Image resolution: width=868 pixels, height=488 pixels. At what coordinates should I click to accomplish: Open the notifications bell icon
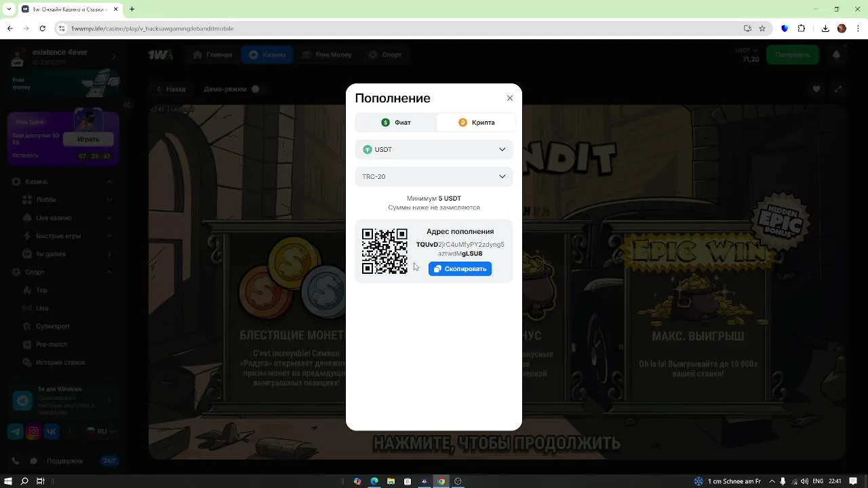tap(836, 55)
